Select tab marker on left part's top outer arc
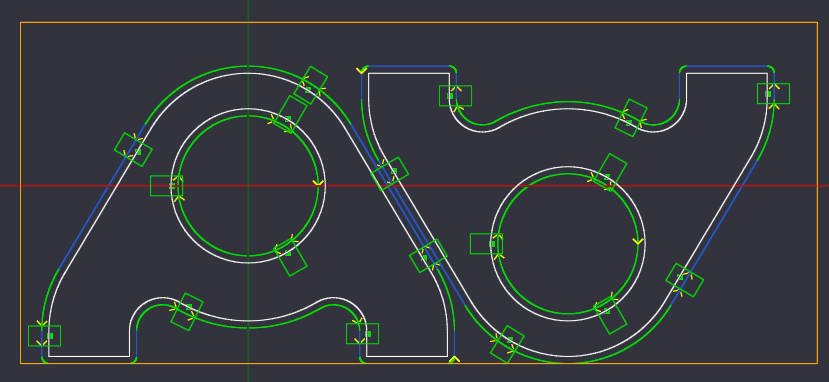Viewport: 829px width, 382px height. [310, 85]
